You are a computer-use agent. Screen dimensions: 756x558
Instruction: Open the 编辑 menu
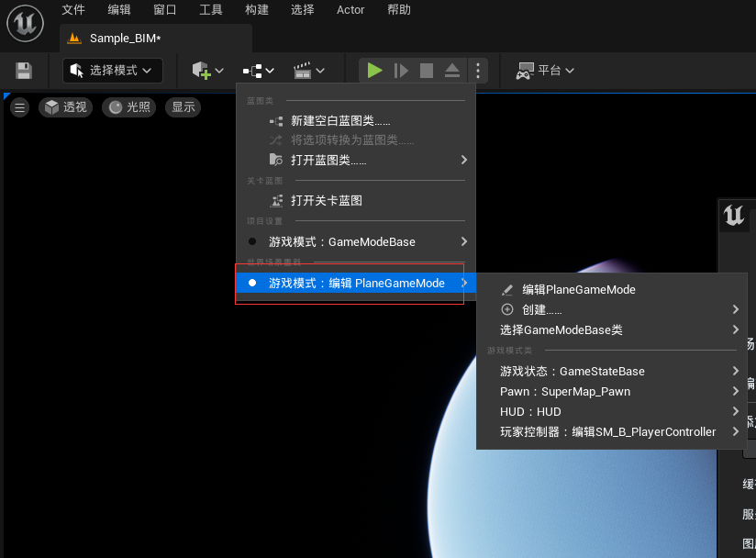tap(119, 10)
